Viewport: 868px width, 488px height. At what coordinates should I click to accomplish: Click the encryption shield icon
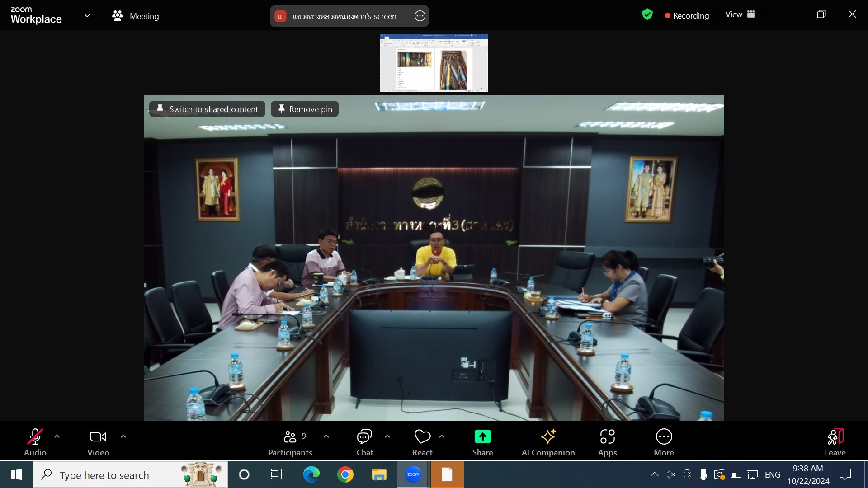point(647,15)
